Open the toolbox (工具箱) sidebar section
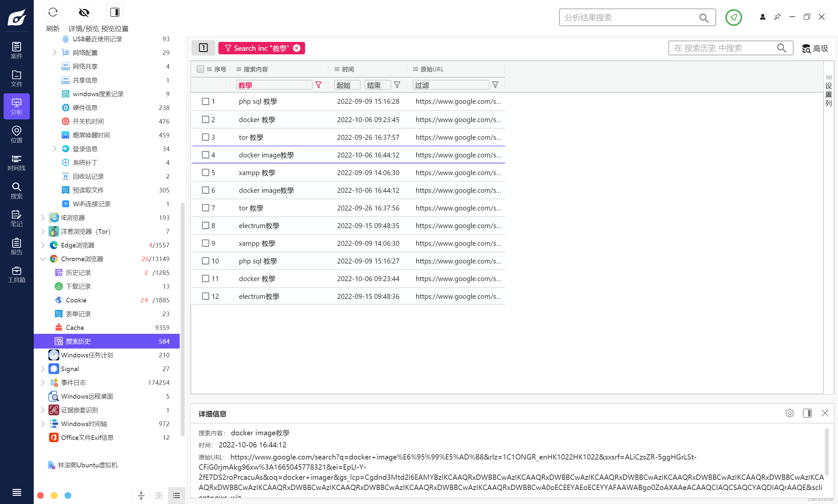Screen dimensions: 838x504 click(16, 274)
